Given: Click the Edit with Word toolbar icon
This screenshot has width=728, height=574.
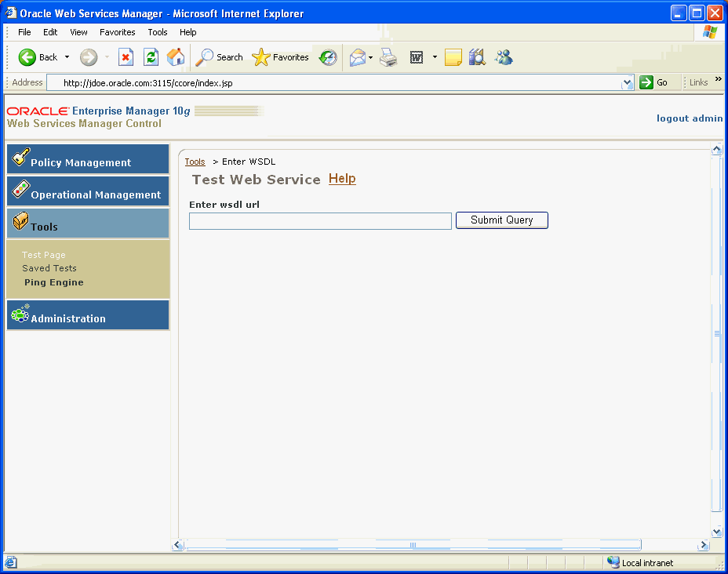Looking at the screenshot, I should point(417,57).
